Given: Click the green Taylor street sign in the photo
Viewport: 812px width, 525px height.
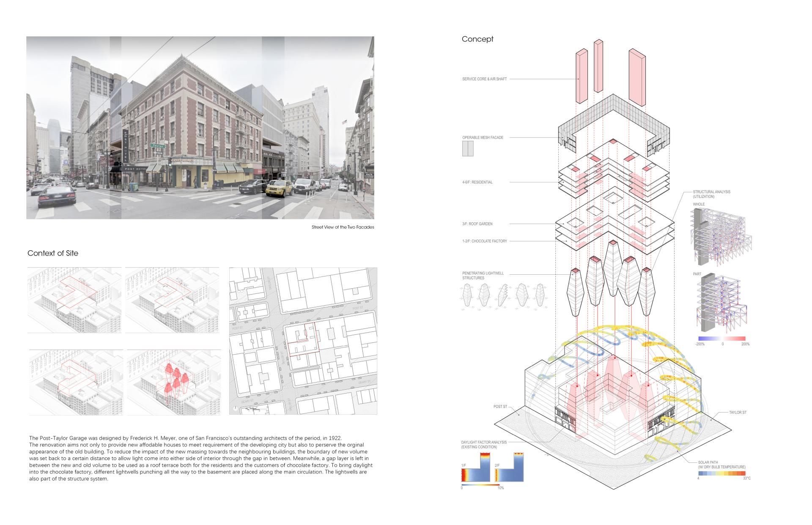Looking at the screenshot, I should 158,145.
